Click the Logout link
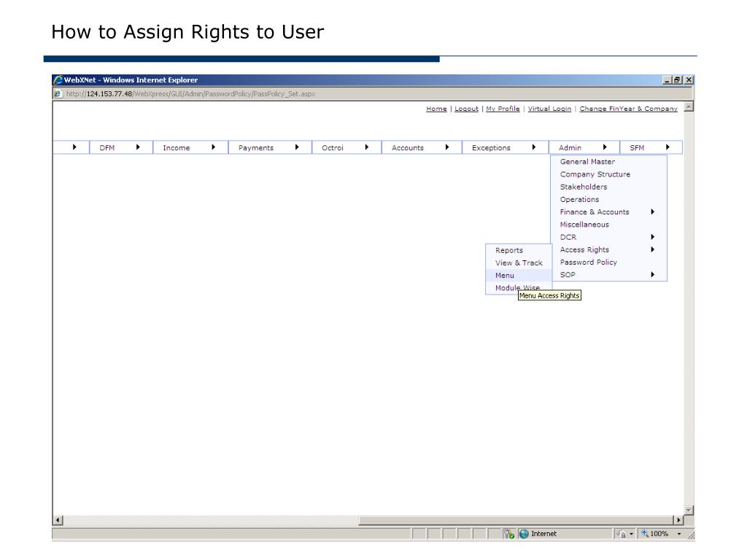This screenshot has width=747, height=560. (x=466, y=109)
